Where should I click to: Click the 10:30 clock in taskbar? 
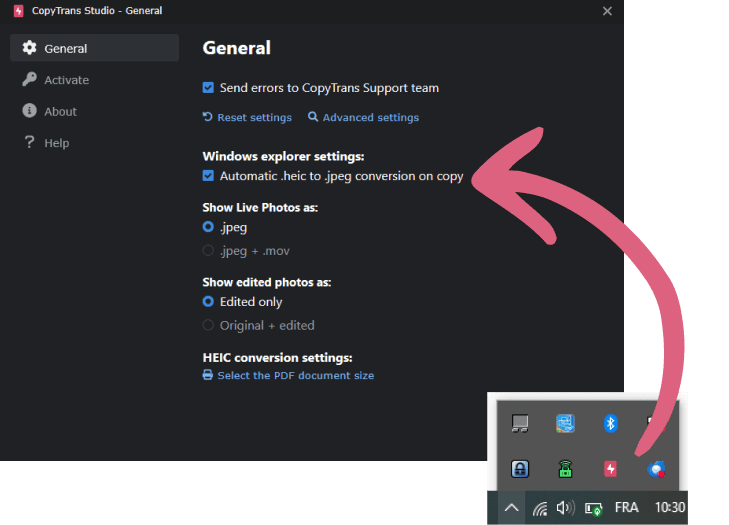click(669, 507)
